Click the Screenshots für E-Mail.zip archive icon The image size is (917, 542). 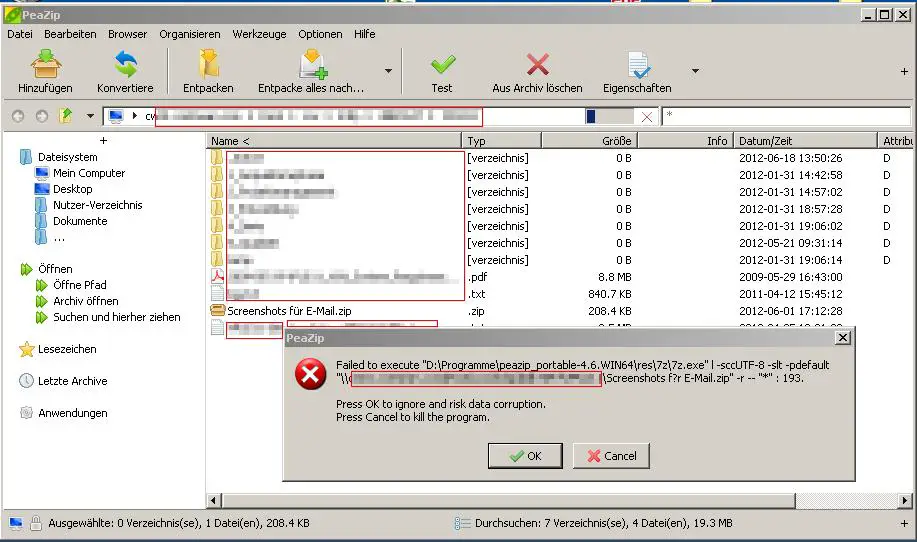coord(218,310)
